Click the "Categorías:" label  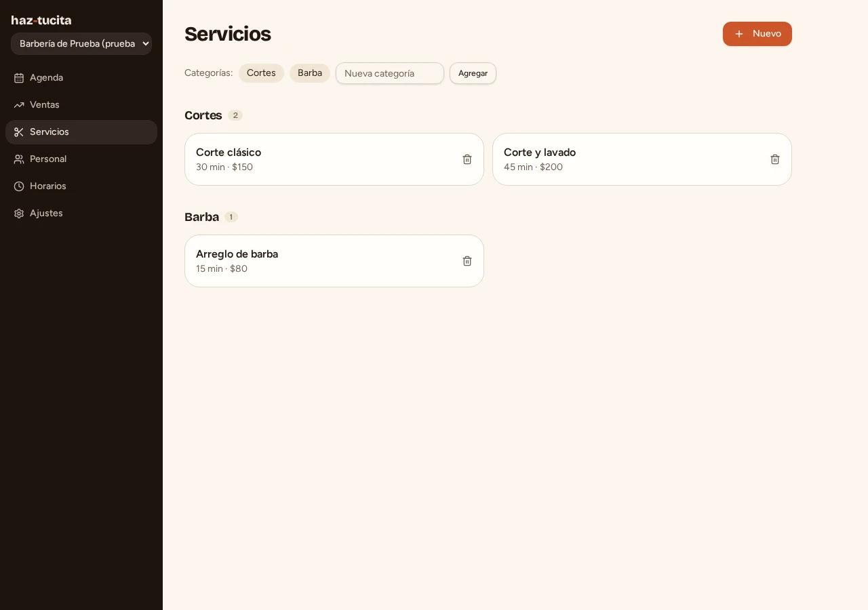pyautogui.click(x=209, y=73)
